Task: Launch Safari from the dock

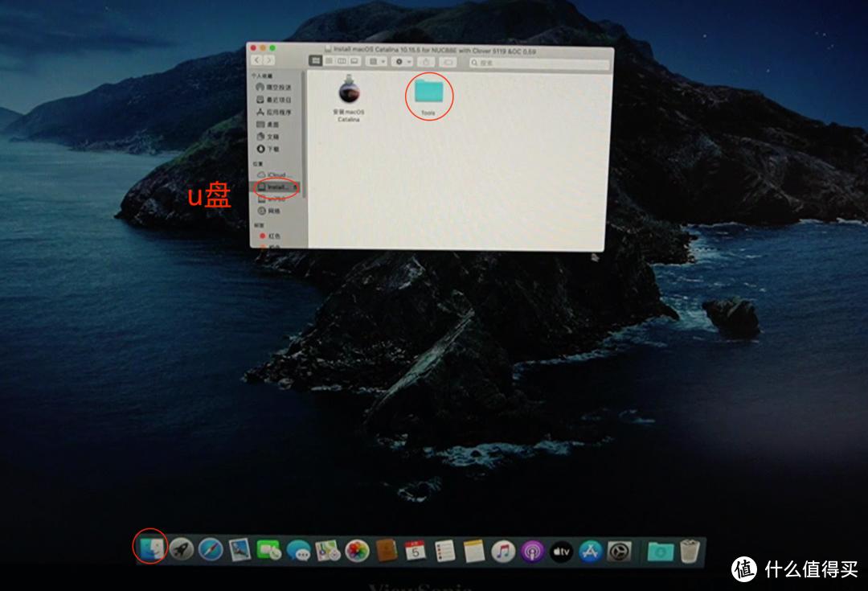Action: tap(211, 550)
